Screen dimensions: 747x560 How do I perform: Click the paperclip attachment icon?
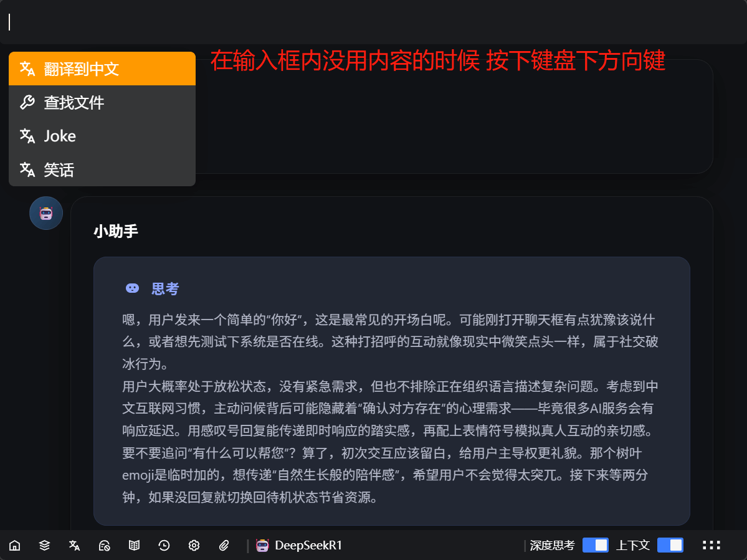click(224, 546)
